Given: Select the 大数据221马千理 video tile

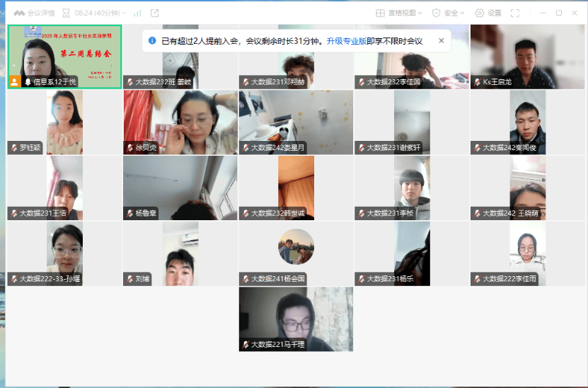Looking at the screenshot, I should (x=296, y=319).
